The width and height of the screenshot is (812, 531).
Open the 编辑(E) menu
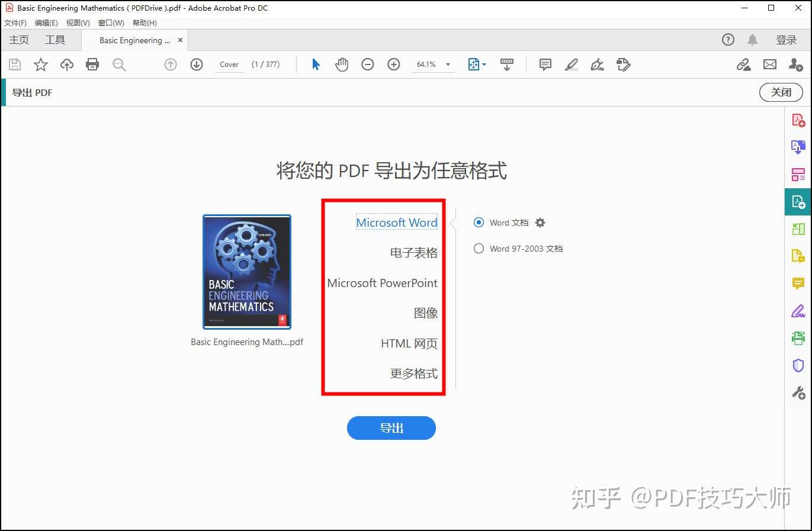(x=46, y=22)
